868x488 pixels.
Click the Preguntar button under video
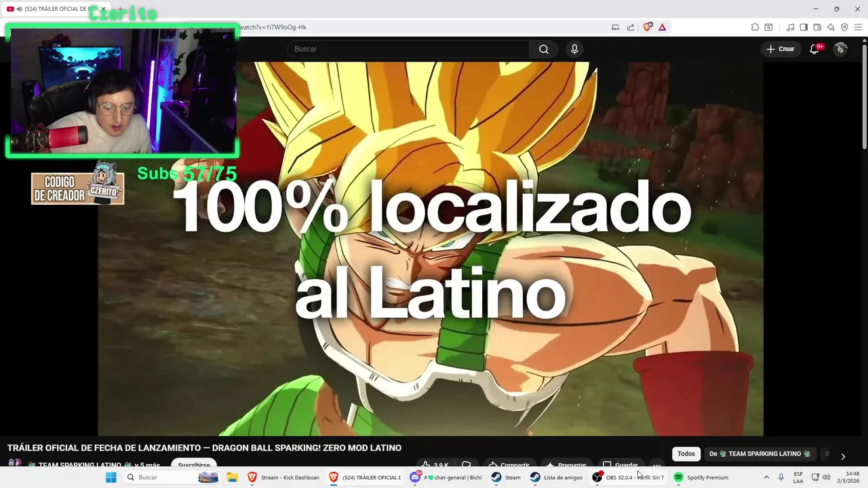(566, 465)
